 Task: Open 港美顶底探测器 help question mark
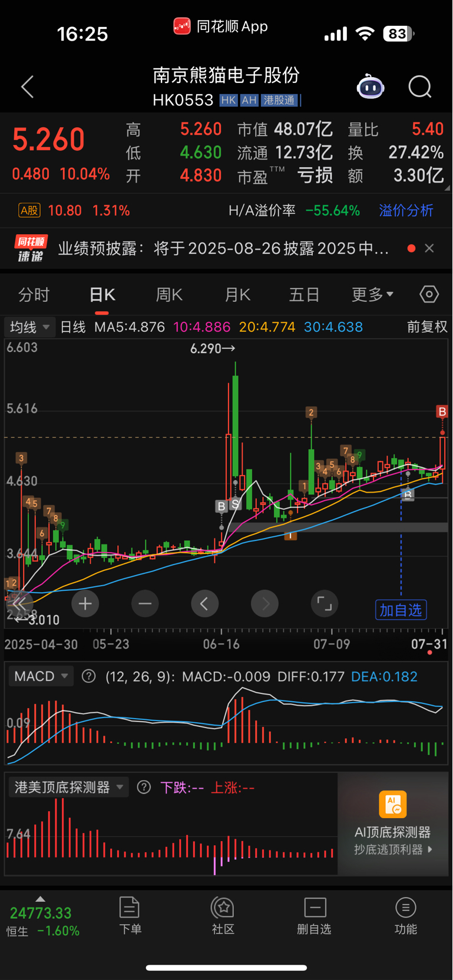click(144, 788)
